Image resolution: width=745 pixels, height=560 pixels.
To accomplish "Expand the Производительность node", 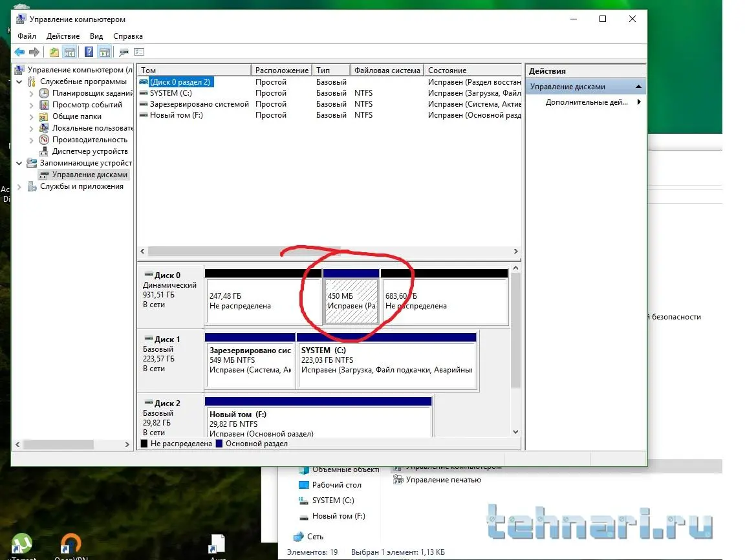I will (x=31, y=140).
